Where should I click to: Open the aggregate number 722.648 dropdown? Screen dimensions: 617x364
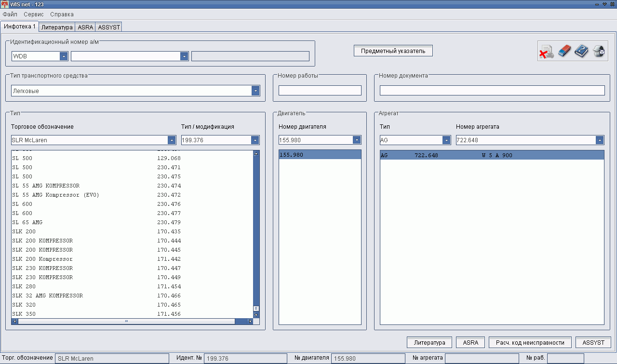coord(600,140)
